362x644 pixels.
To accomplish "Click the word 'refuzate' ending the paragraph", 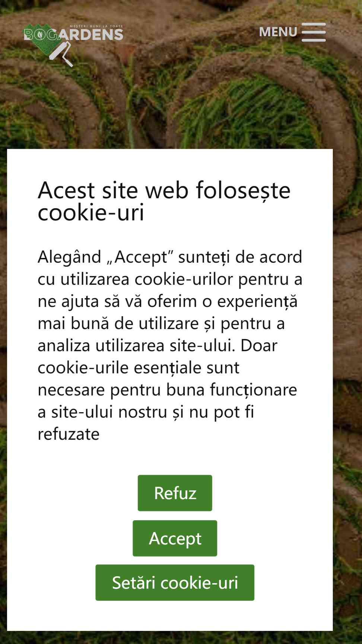I will (69, 434).
